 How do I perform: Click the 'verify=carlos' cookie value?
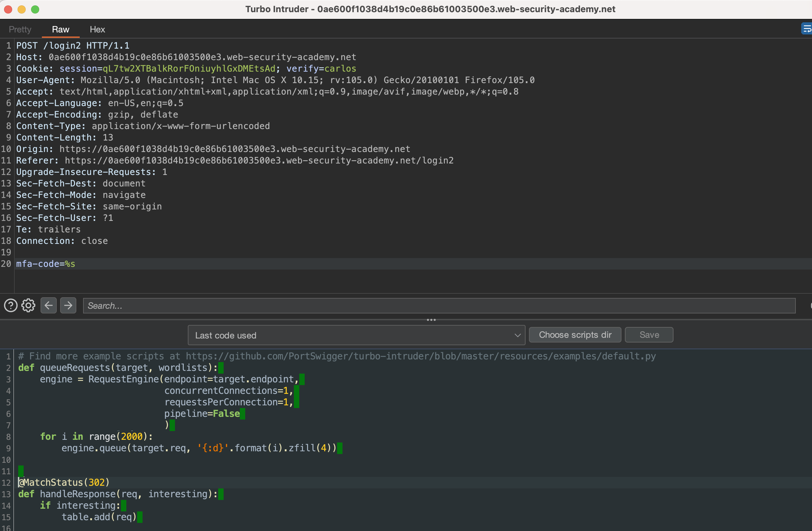click(x=321, y=69)
